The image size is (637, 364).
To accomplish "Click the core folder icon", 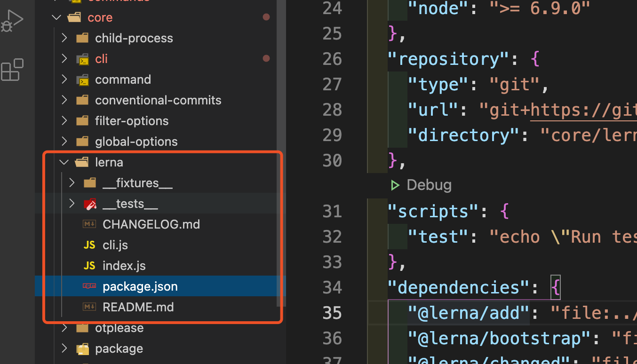I will click(x=74, y=17).
